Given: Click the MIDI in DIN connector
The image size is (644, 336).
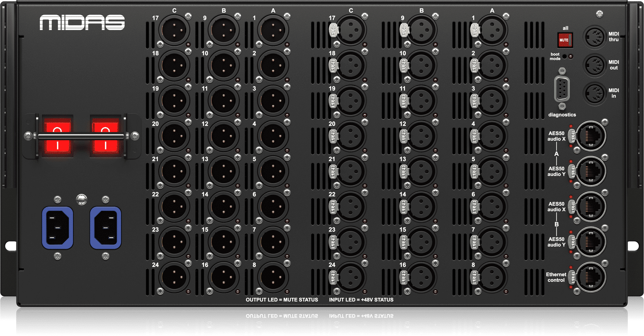Looking at the screenshot, I should (x=594, y=94).
